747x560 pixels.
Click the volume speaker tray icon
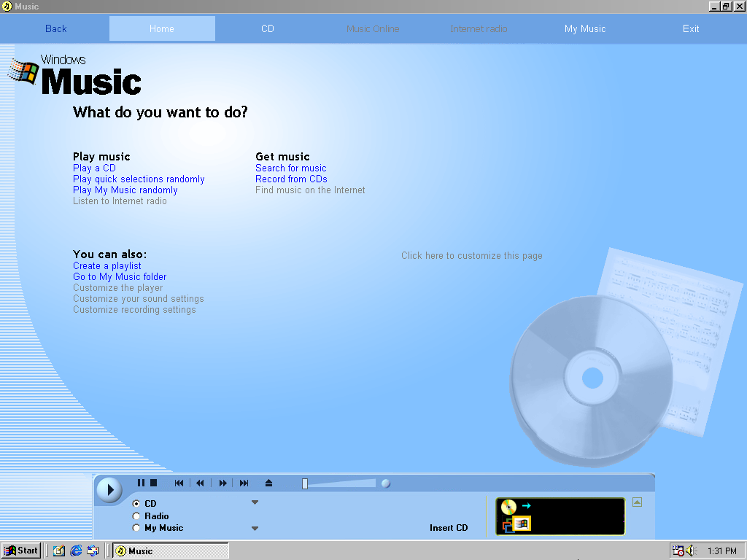(x=690, y=551)
